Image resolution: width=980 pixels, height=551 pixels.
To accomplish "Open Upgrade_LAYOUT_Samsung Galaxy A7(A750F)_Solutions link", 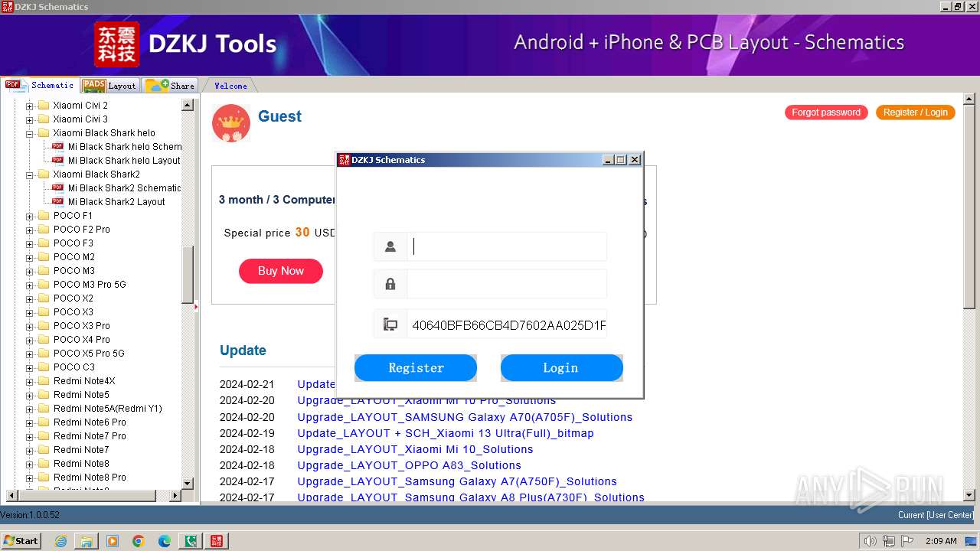I will [x=457, y=481].
